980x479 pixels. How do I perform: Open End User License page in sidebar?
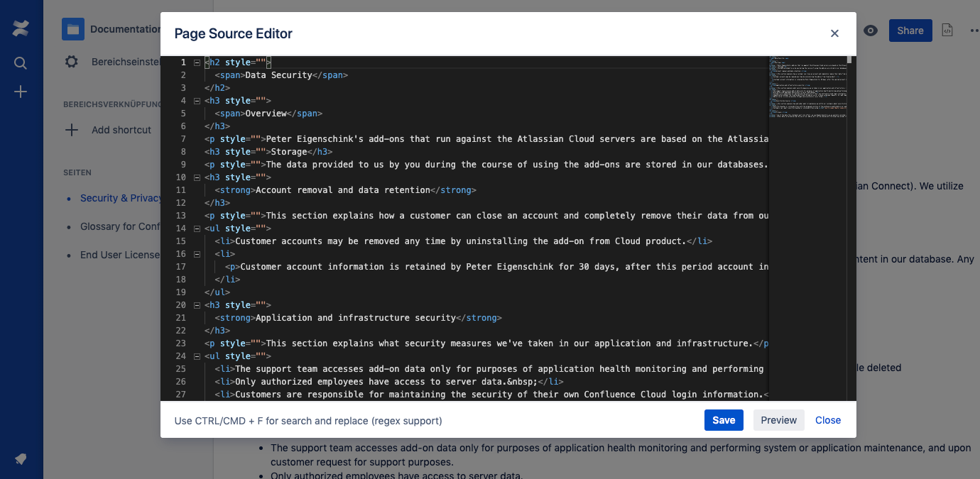pyautogui.click(x=120, y=255)
